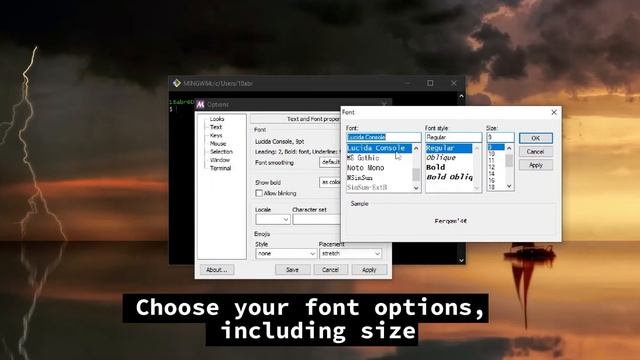Select Text in Options tree
The width and height of the screenshot is (640, 360).
tap(216, 127)
